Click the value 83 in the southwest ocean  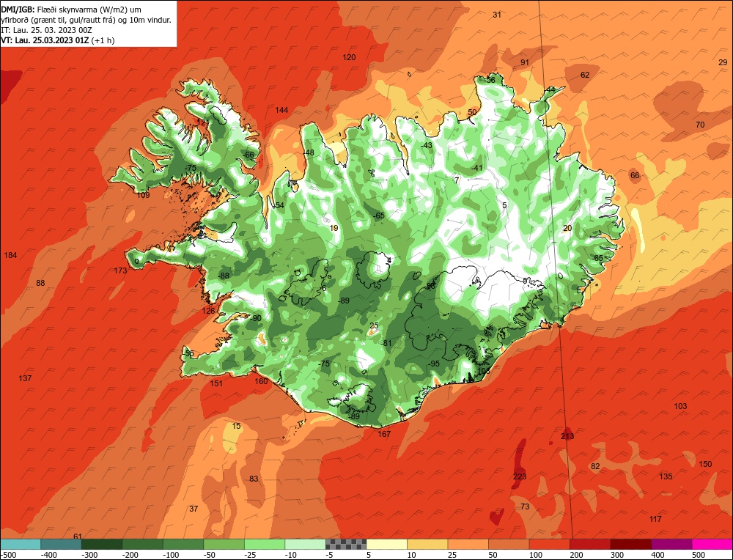click(254, 478)
